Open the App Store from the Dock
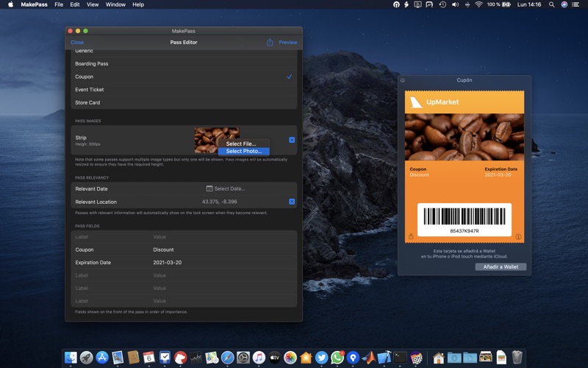This screenshot has height=368, width=588. click(x=102, y=358)
